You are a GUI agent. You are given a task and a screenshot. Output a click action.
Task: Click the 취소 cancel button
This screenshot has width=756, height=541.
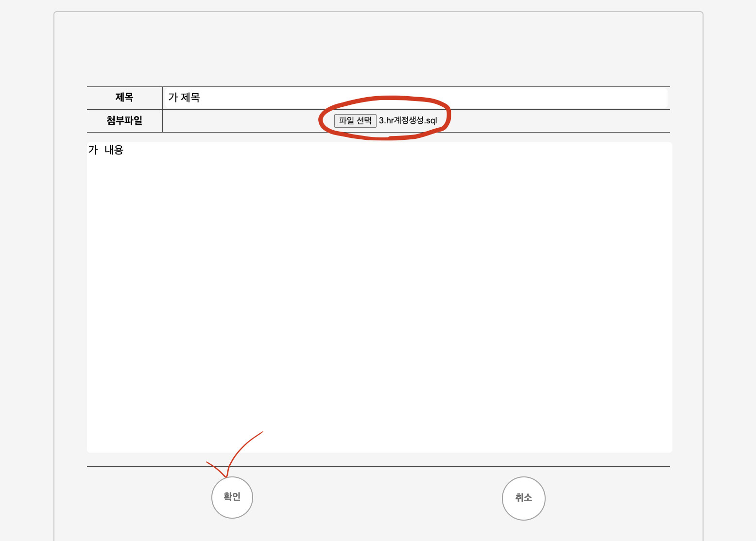click(x=524, y=498)
